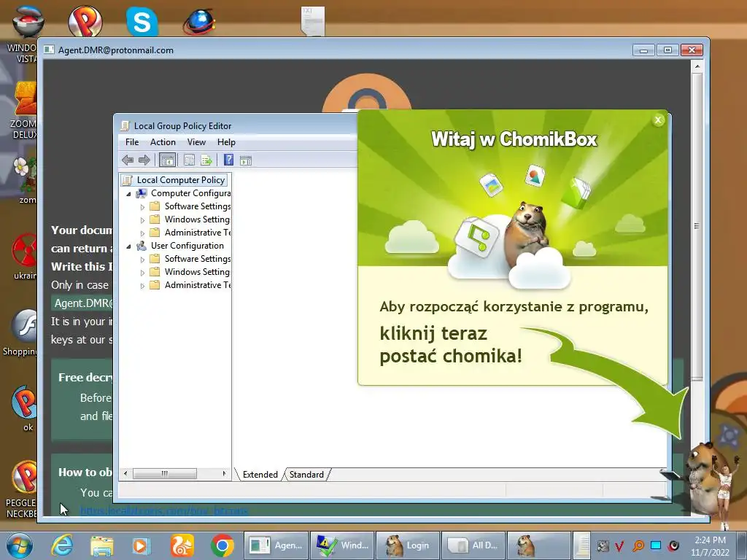This screenshot has width=747, height=560.
Task: Click the Agent.DMR email address field
Action: pos(82,303)
